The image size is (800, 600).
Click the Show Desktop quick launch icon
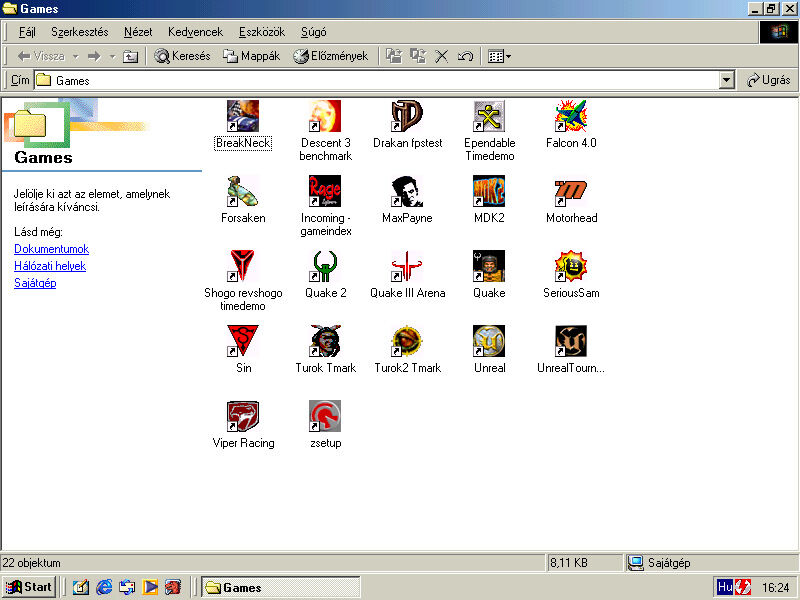[81, 587]
